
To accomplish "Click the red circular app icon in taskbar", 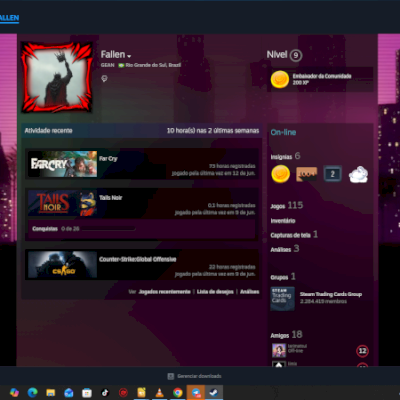I will (x=123, y=393).
